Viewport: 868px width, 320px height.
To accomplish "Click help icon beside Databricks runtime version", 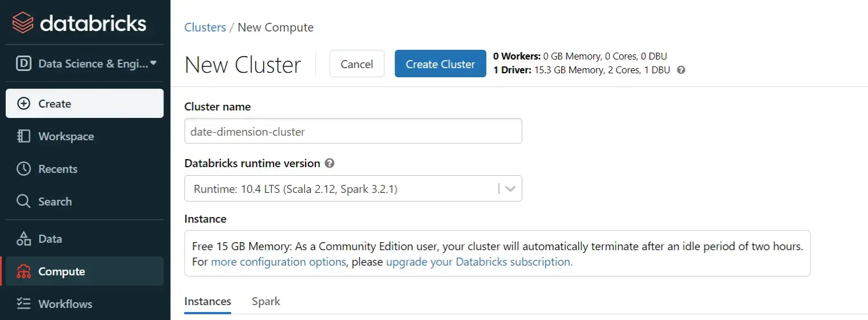I will [330, 163].
